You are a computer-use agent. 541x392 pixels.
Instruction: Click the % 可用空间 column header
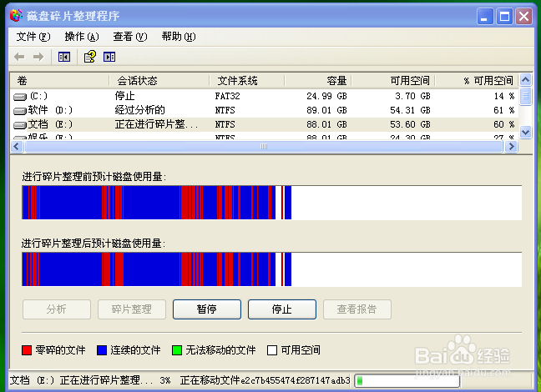point(477,81)
